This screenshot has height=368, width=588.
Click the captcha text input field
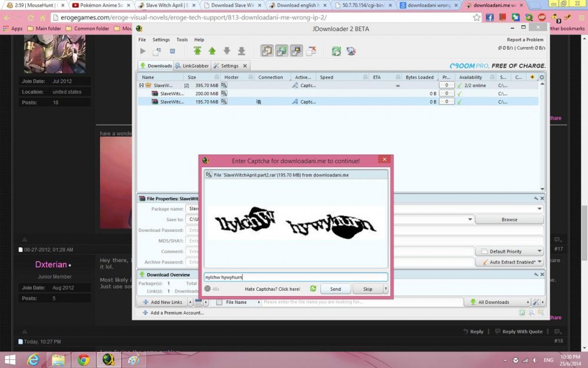tap(296, 277)
